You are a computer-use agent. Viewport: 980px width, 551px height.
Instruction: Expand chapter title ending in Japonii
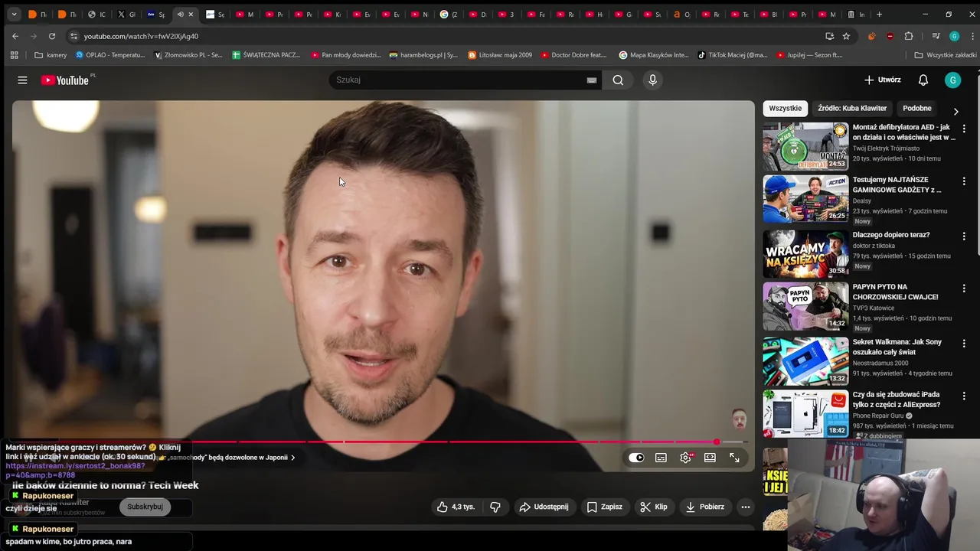pos(227,458)
